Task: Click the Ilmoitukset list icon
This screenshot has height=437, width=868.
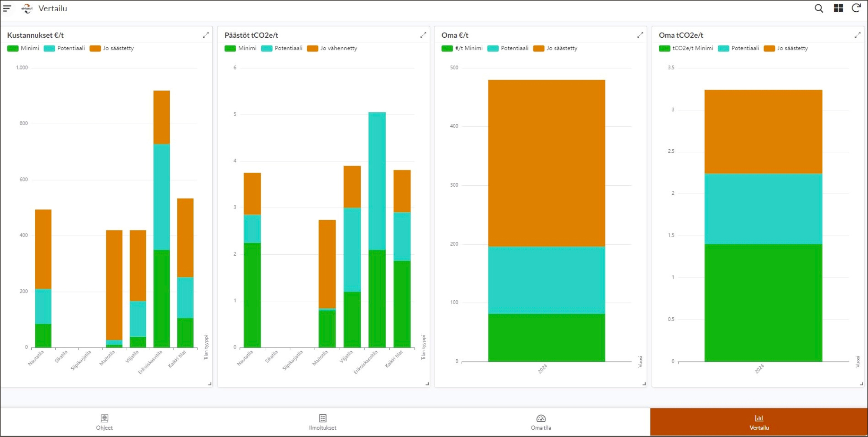Action: (x=322, y=418)
